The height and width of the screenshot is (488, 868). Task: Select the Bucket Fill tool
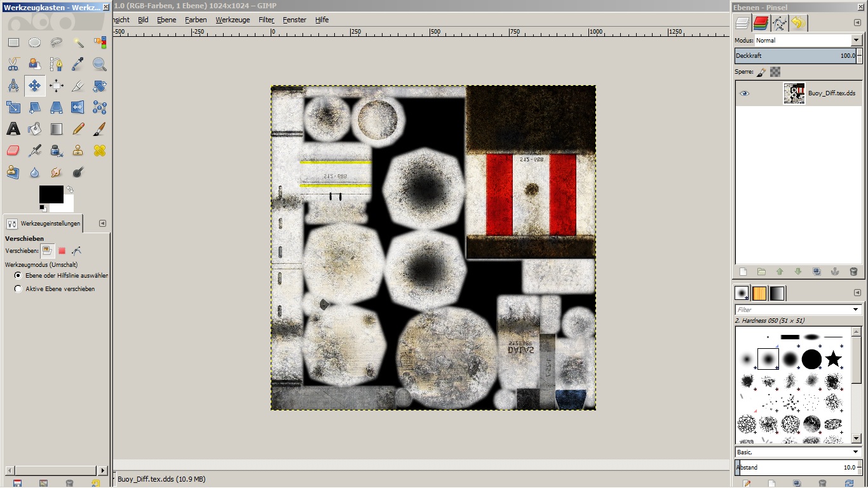(x=35, y=129)
